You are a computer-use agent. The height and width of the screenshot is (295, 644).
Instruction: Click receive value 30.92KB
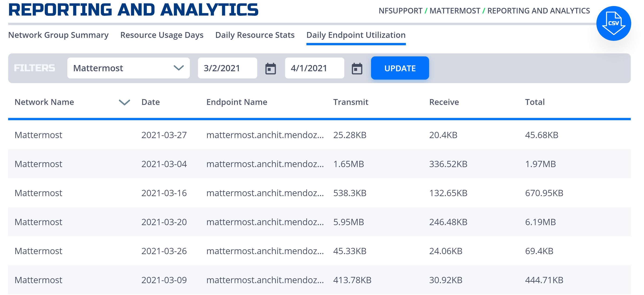(446, 280)
